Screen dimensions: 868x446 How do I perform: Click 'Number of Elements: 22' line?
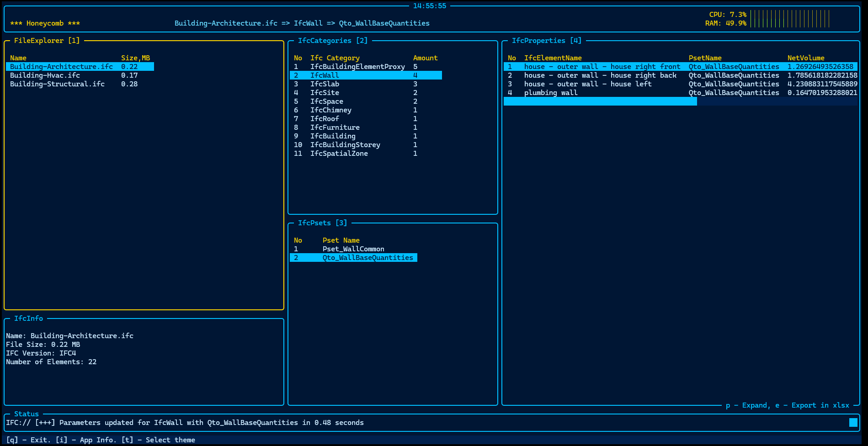pyautogui.click(x=51, y=362)
